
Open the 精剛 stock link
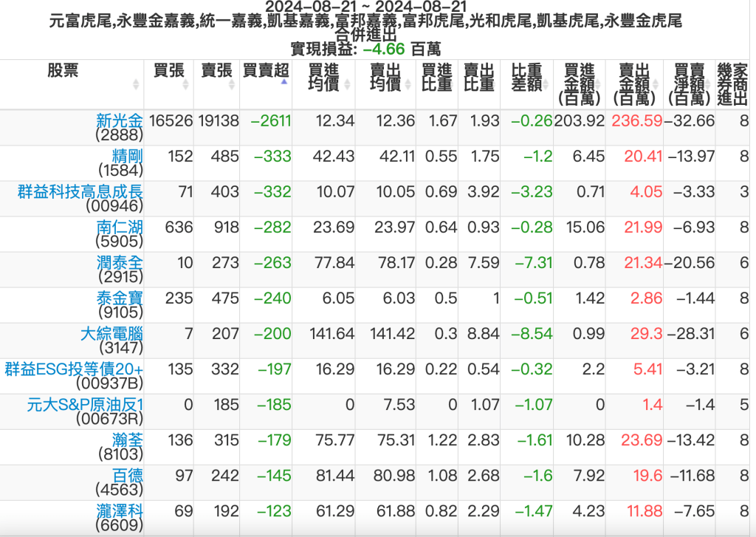click(x=127, y=156)
